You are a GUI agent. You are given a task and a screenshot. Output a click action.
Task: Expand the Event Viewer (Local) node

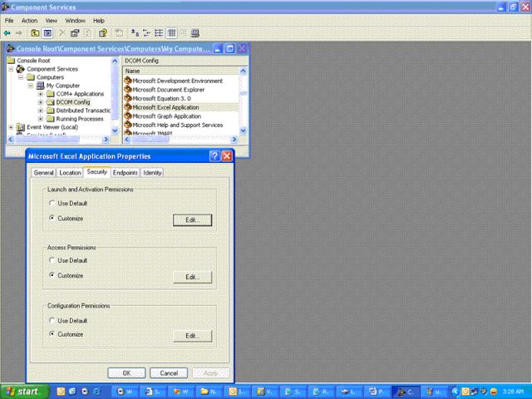point(11,127)
